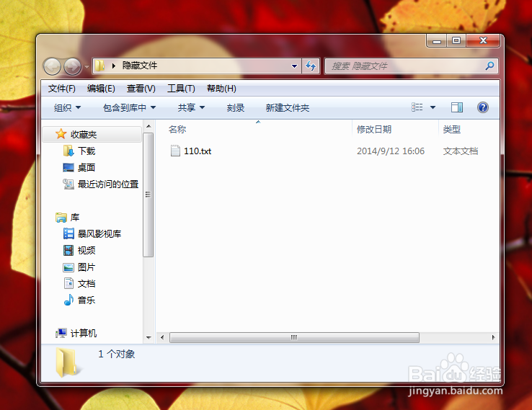Open 桌面 in favorites

coord(87,167)
